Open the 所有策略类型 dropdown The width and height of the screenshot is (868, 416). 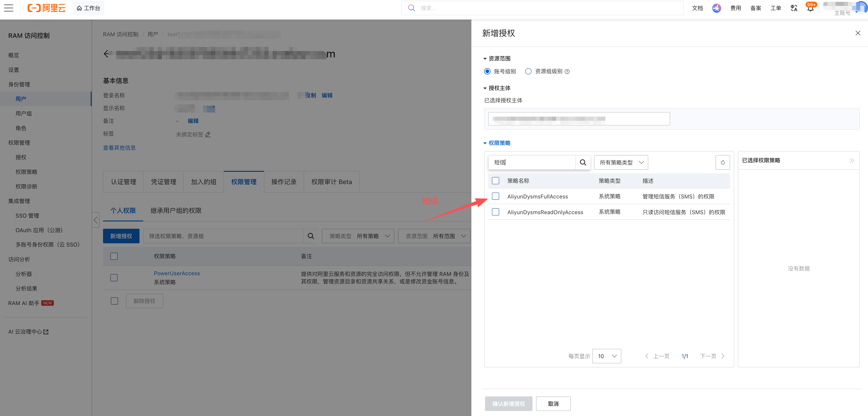click(621, 162)
